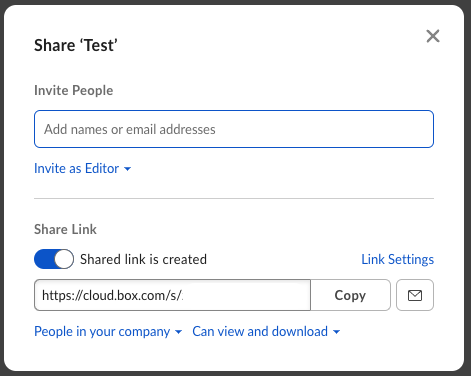Focus the Add names or email addresses field
Image resolution: width=471 pixels, height=376 pixels.
pos(234,129)
